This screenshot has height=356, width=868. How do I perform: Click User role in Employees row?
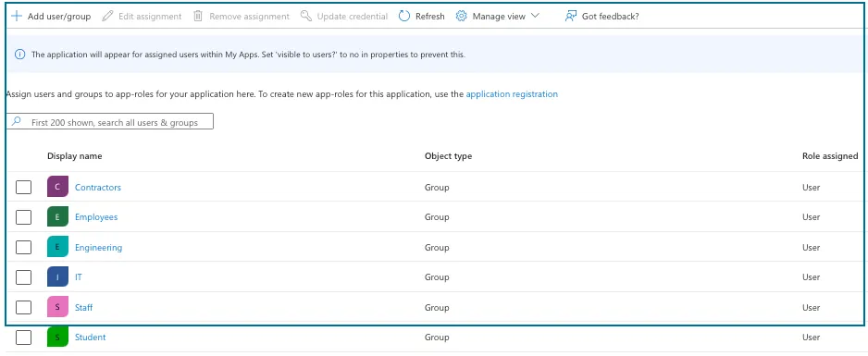pyautogui.click(x=811, y=217)
